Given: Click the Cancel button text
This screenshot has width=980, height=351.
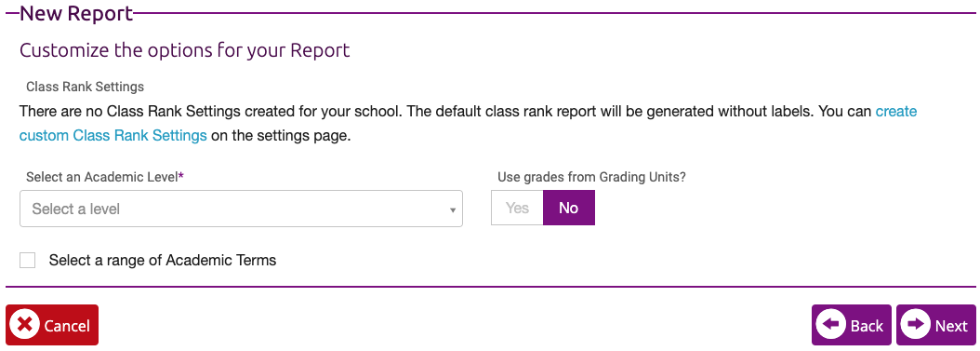Looking at the screenshot, I should click(x=67, y=325).
